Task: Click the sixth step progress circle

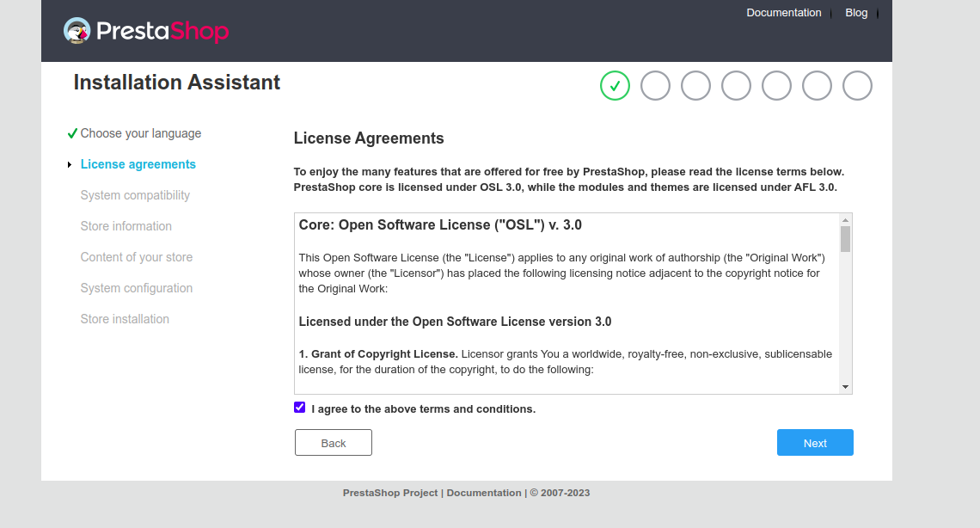Action: point(817,86)
